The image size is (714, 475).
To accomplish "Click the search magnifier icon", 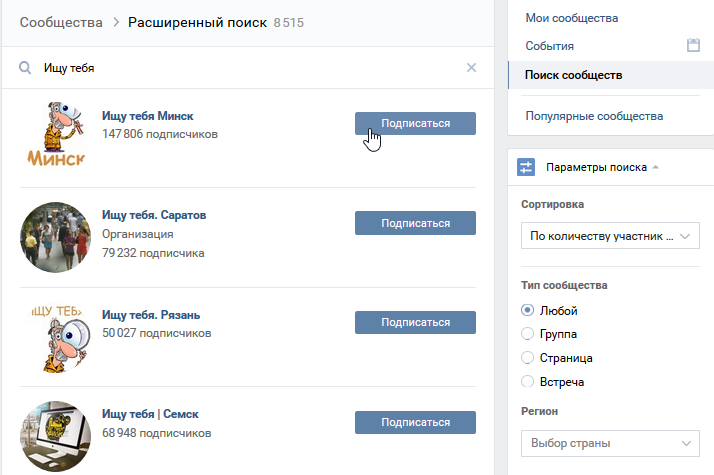I will tap(25, 68).
